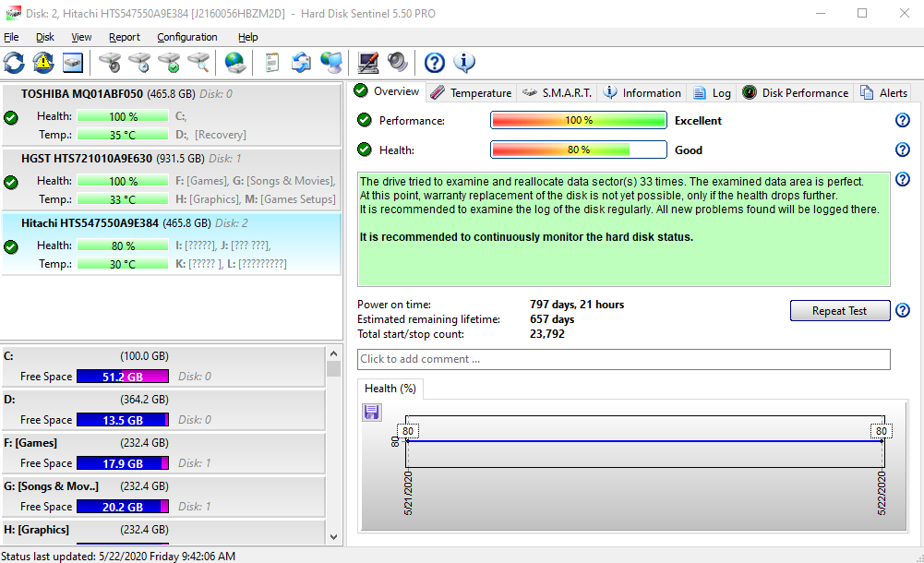Click green check icon of HGST disk

coord(10,183)
